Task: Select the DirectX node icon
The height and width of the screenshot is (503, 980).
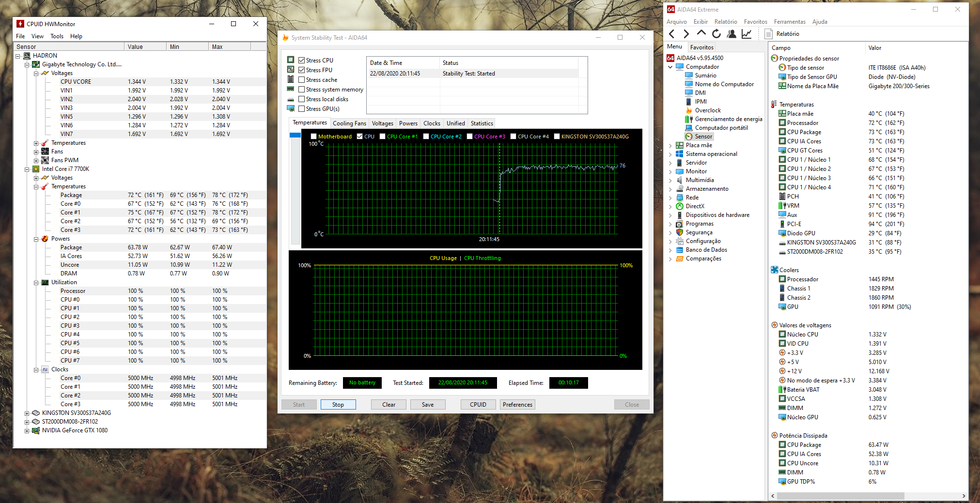Action: [x=680, y=206]
